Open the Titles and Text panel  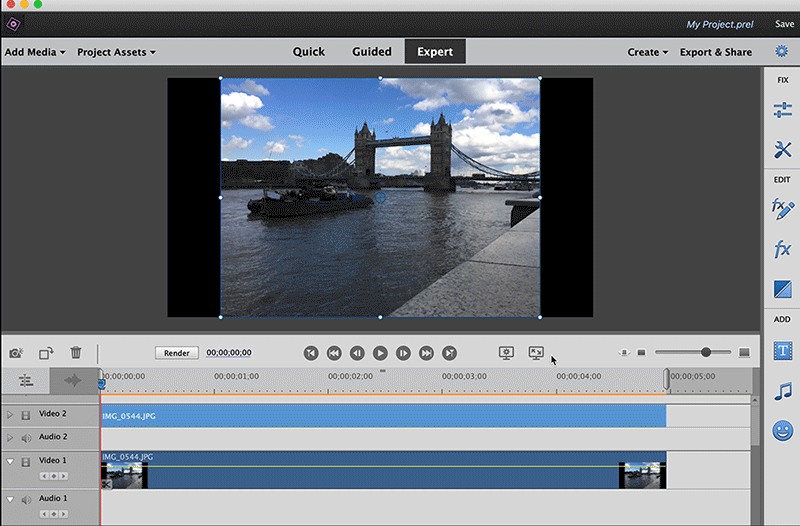pyautogui.click(x=782, y=351)
